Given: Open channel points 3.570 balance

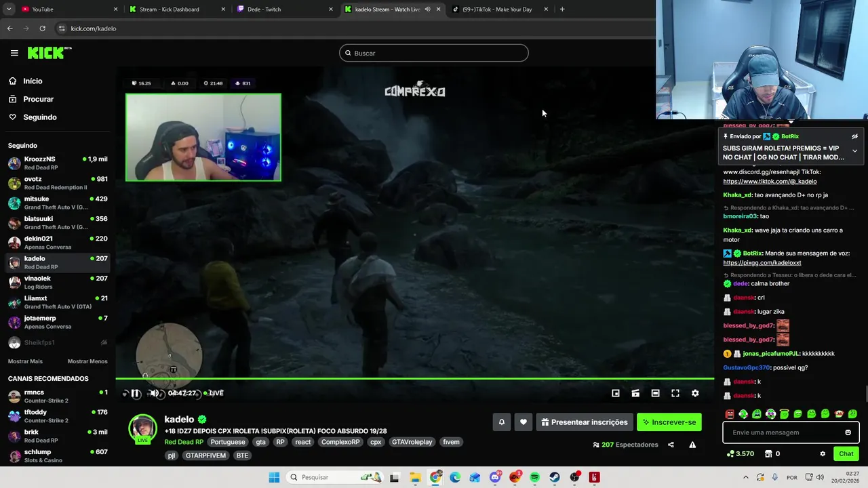Looking at the screenshot, I should pos(741,454).
